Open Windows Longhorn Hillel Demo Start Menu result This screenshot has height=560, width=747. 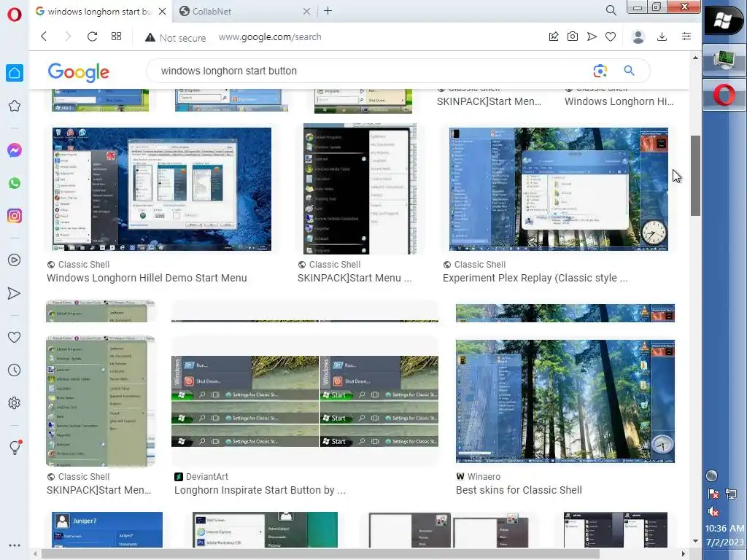click(x=147, y=278)
